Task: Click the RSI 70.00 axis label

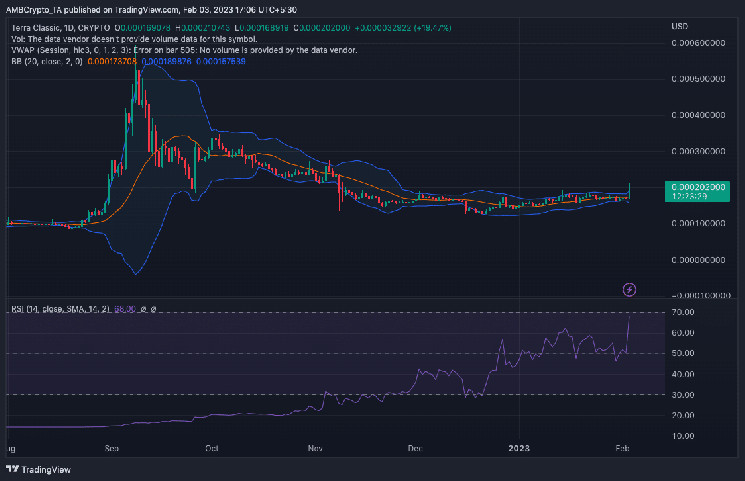Action: 683,312
